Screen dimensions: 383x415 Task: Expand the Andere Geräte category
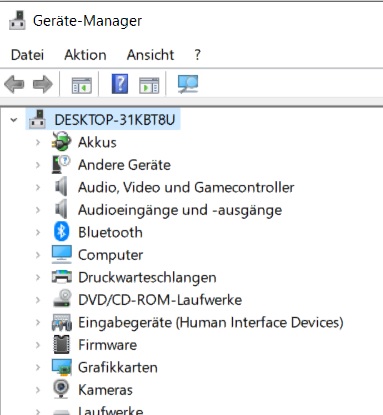pos(38,165)
